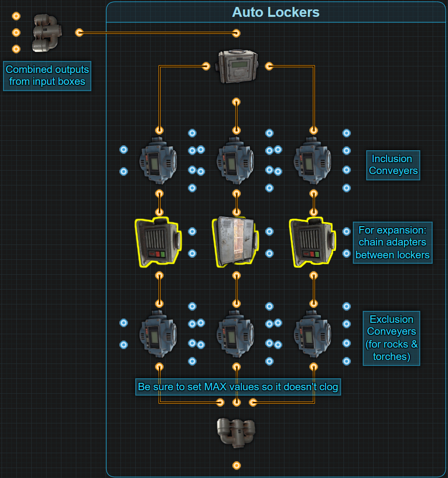Select the industrial combiner outside the Auto Lockers group

(x=47, y=33)
